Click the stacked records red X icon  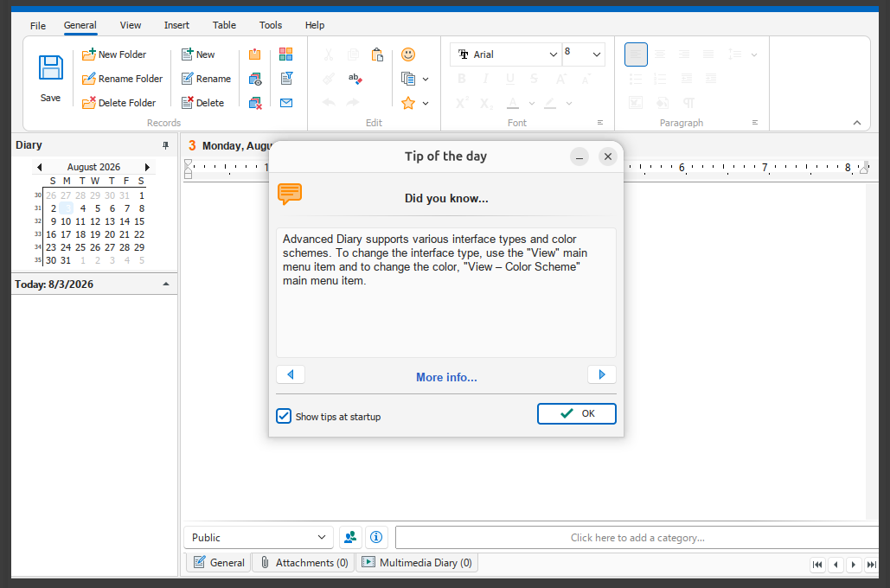[255, 103]
